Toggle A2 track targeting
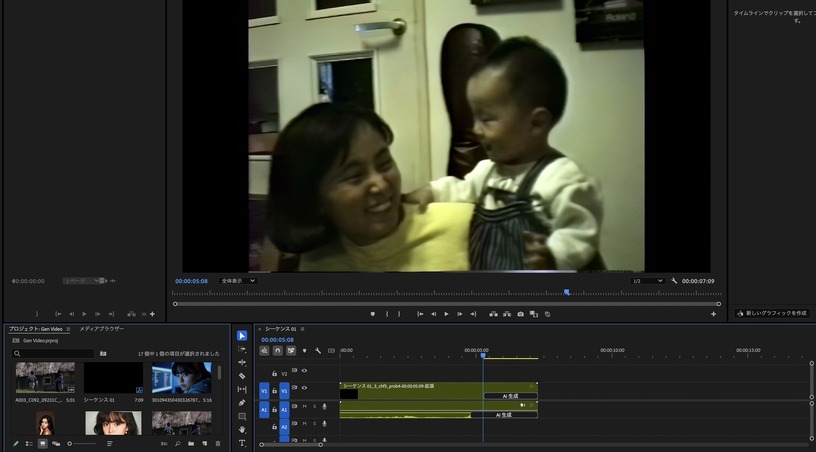Image resolution: width=816 pixels, height=452 pixels. (284, 427)
